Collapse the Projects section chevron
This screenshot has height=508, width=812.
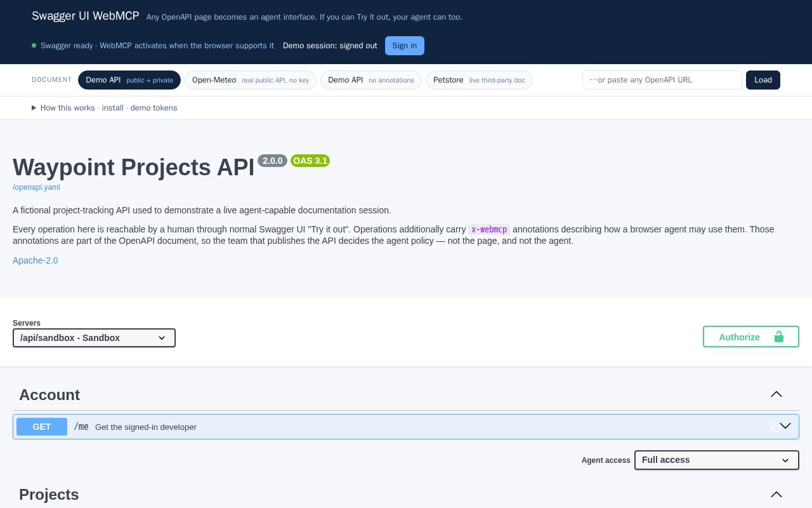click(x=776, y=494)
